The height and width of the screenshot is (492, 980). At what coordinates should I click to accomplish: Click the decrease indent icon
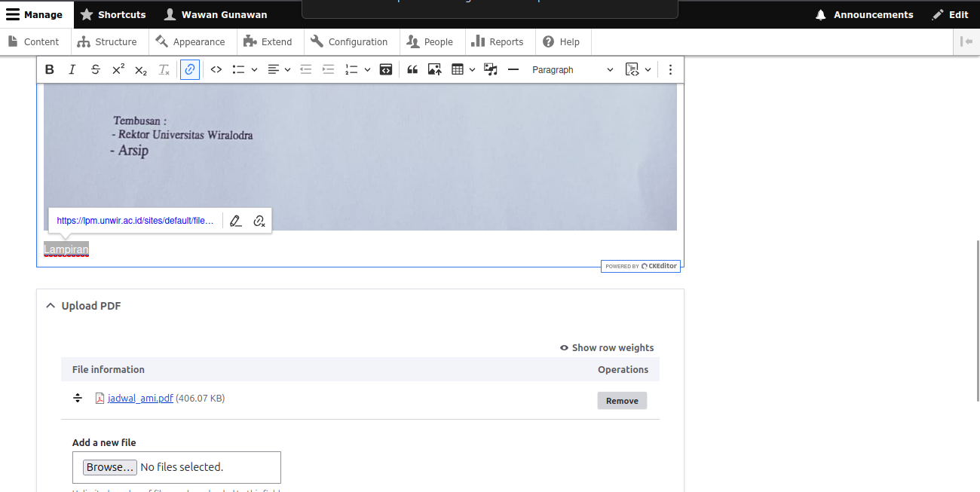(305, 70)
